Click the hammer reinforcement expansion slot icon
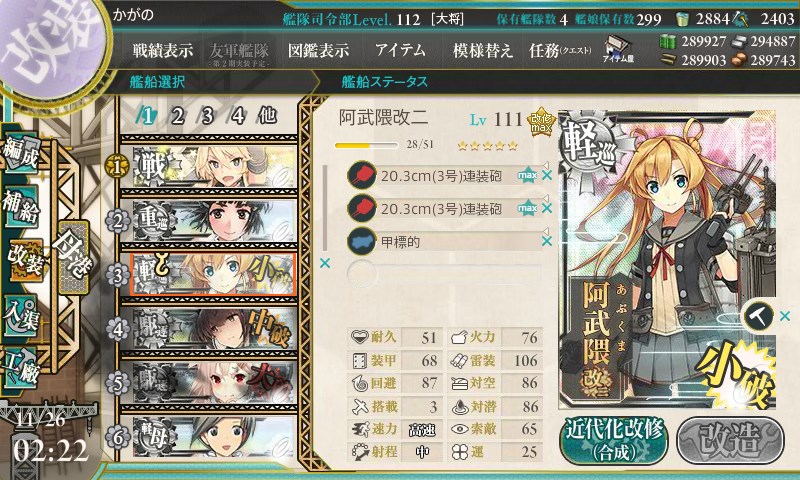The height and width of the screenshot is (480, 800). click(x=757, y=316)
